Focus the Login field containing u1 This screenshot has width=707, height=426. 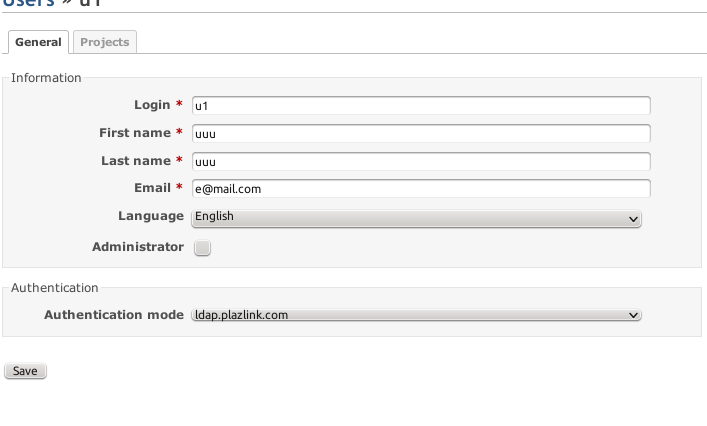[421, 105]
